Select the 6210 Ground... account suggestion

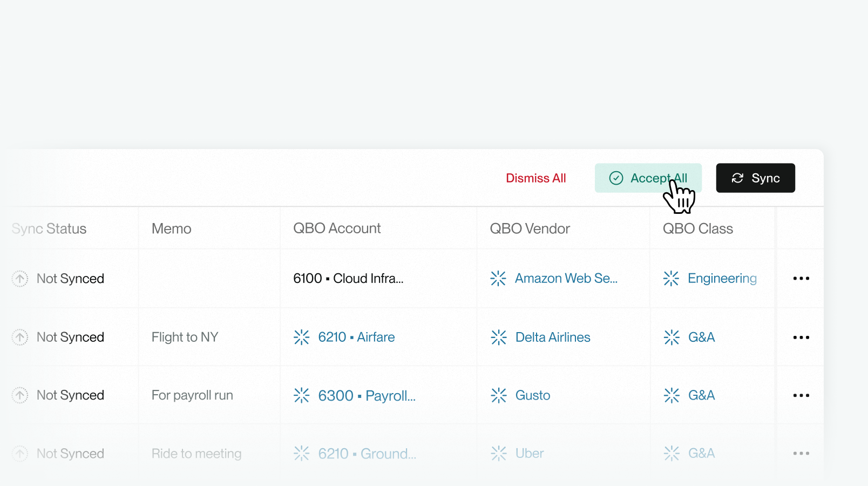(367, 454)
